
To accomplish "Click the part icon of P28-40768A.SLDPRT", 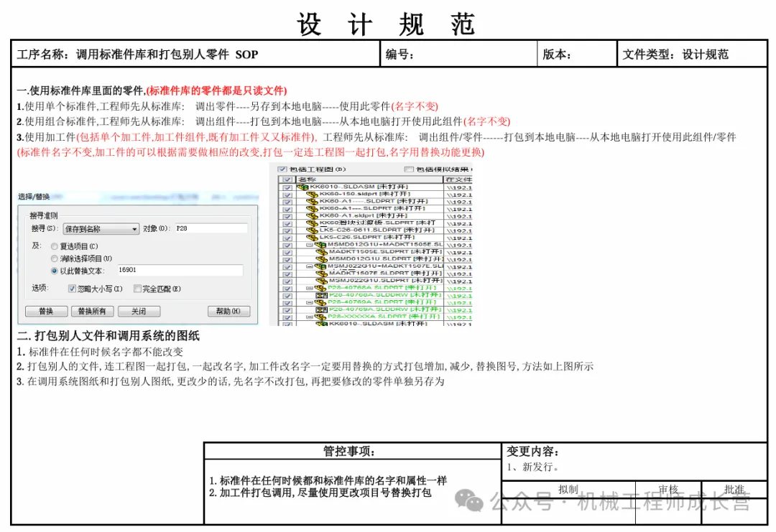I will [x=320, y=288].
